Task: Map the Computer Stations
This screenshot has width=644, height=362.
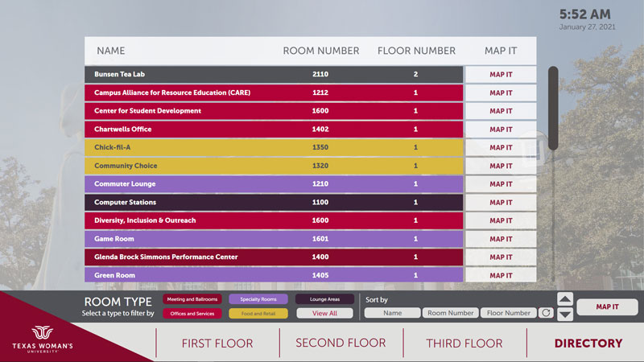Action: 501,203
